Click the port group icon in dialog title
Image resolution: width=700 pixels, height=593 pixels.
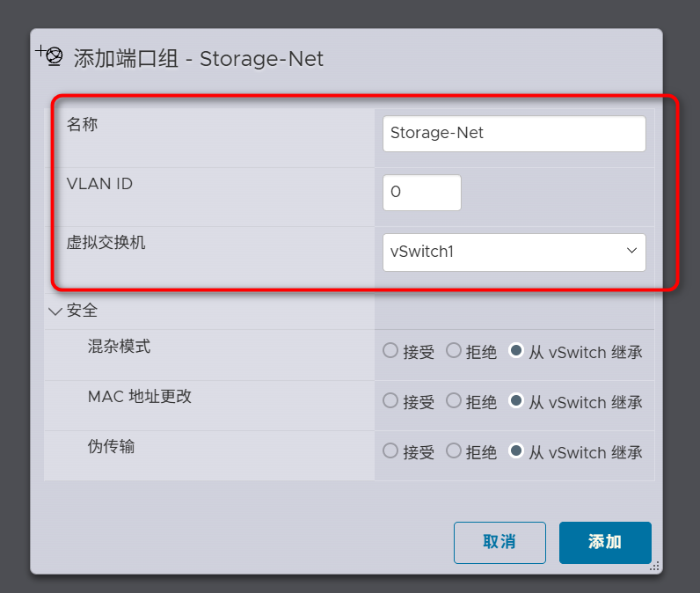click(x=53, y=57)
